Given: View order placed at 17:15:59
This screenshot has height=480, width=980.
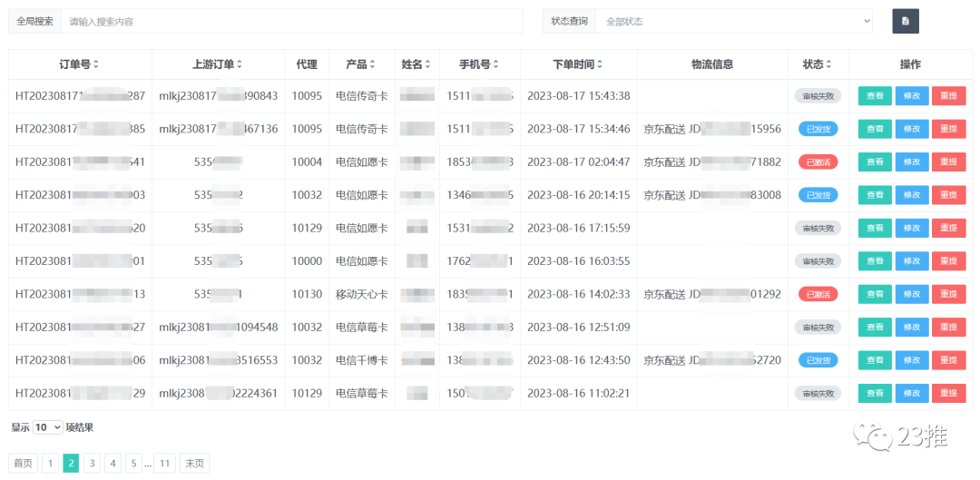Looking at the screenshot, I should click(875, 228).
